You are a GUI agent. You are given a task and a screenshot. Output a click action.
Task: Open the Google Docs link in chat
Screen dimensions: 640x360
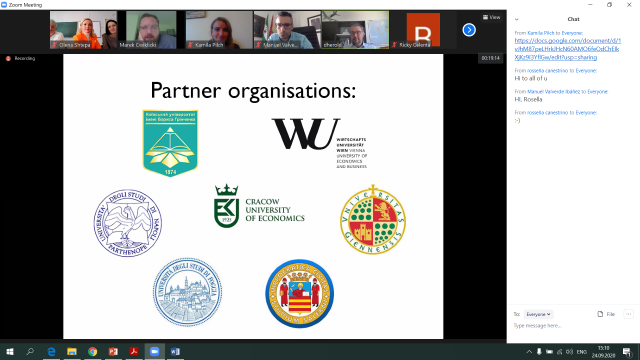pos(568,49)
